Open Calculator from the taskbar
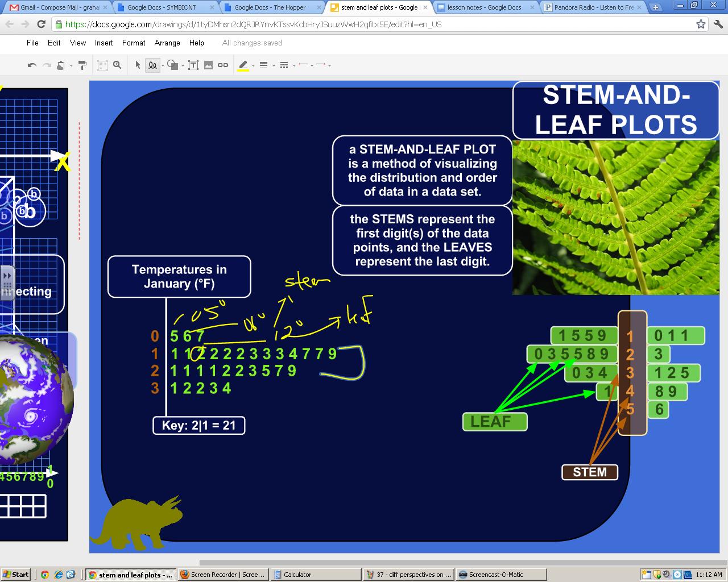Screen dimensions: 728x582 pos(316,575)
